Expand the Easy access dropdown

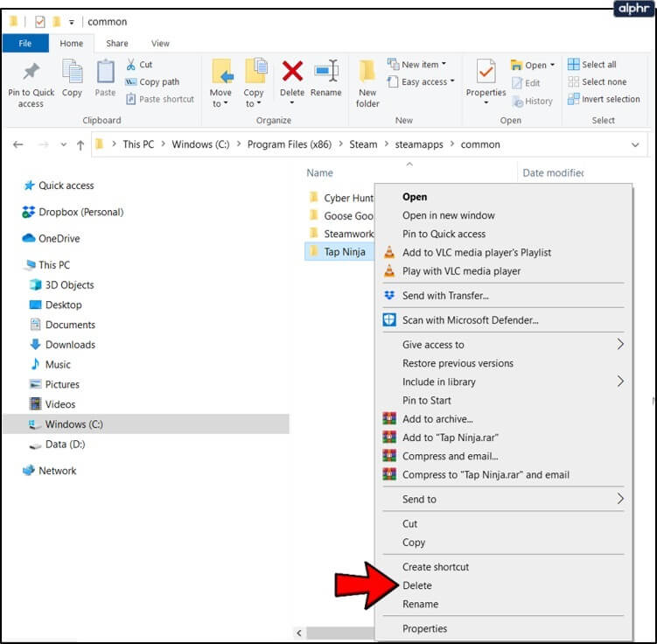[452, 80]
